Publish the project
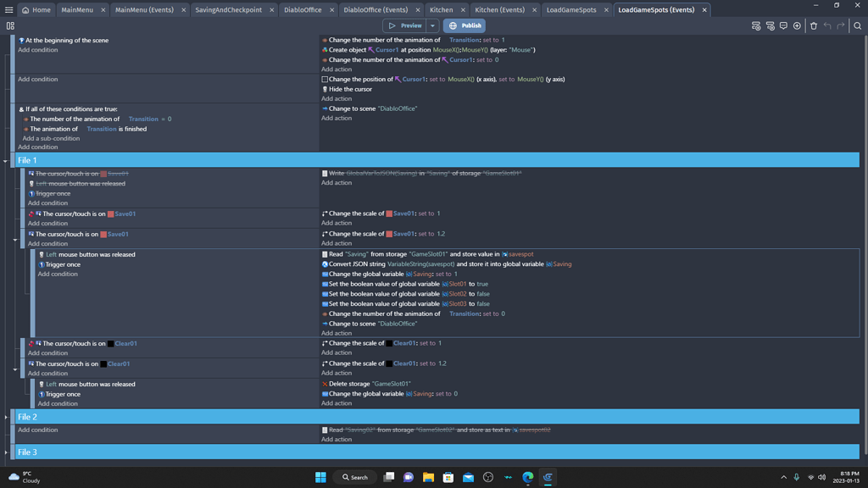 pos(465,25)
